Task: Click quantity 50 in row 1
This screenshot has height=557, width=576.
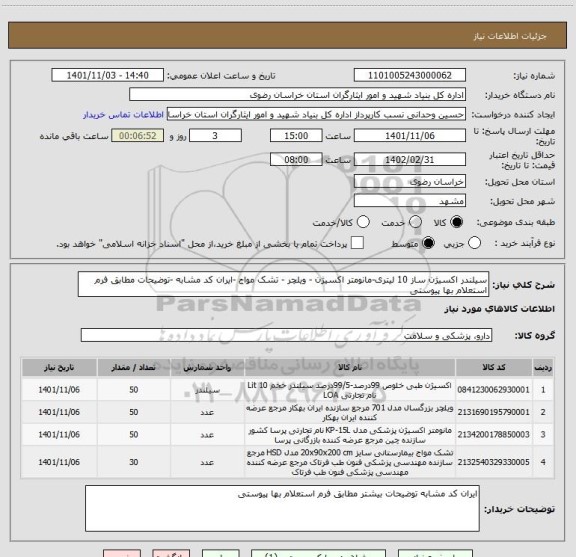Action: point(134,390)
